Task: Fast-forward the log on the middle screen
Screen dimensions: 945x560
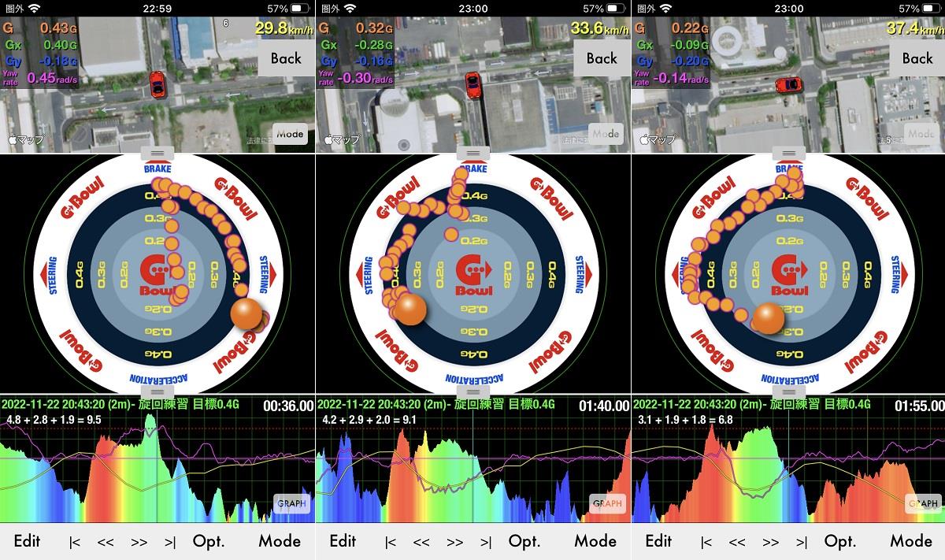Action: 455,542
